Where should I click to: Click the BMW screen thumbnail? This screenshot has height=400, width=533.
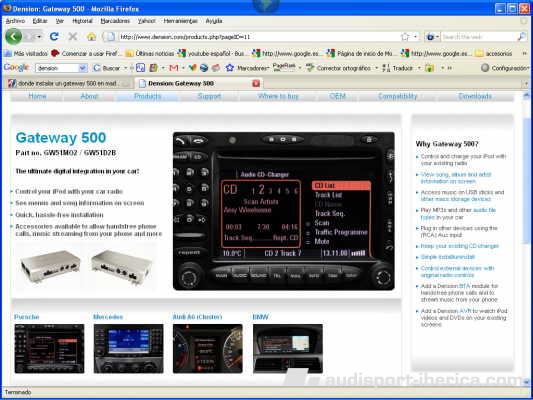point(288,348)
